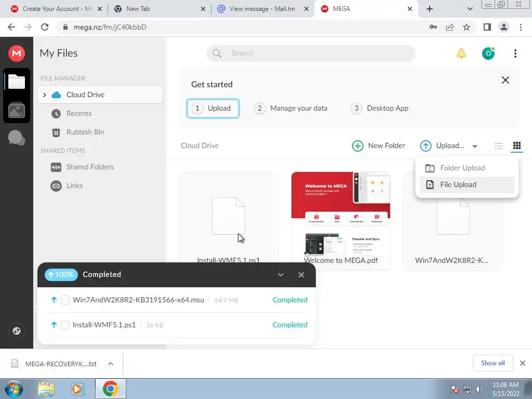Image resolution: width=532 pixels, height=399 pixels.
Task: Click the transfers sync icon at bottom of rail
Action: coord(16,331)
